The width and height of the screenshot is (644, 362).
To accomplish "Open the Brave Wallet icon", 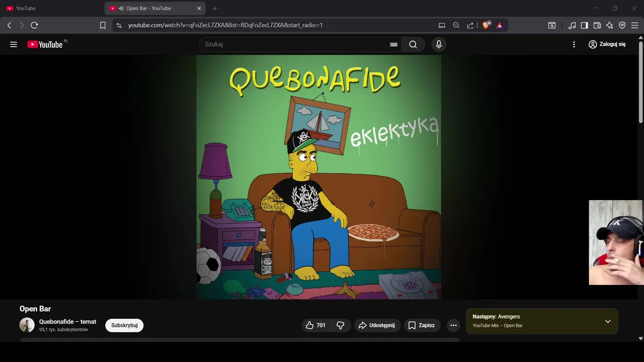I will coord(597,25).
